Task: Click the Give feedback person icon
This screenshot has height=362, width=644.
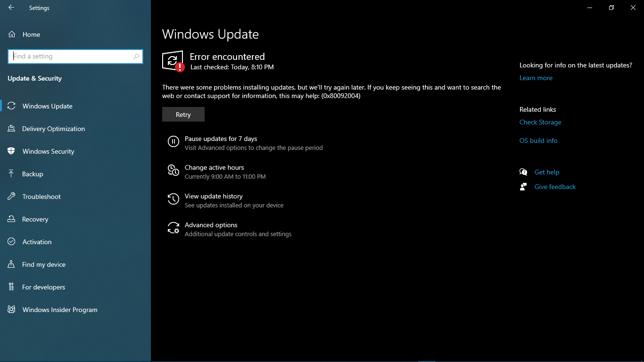Action: [523, 187]
